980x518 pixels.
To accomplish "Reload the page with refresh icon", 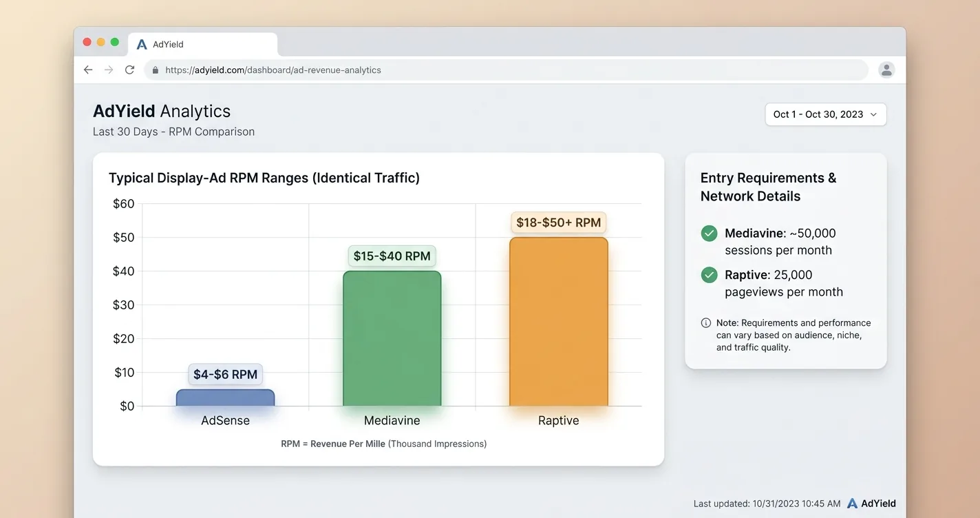I will click(x=129, y=70).
